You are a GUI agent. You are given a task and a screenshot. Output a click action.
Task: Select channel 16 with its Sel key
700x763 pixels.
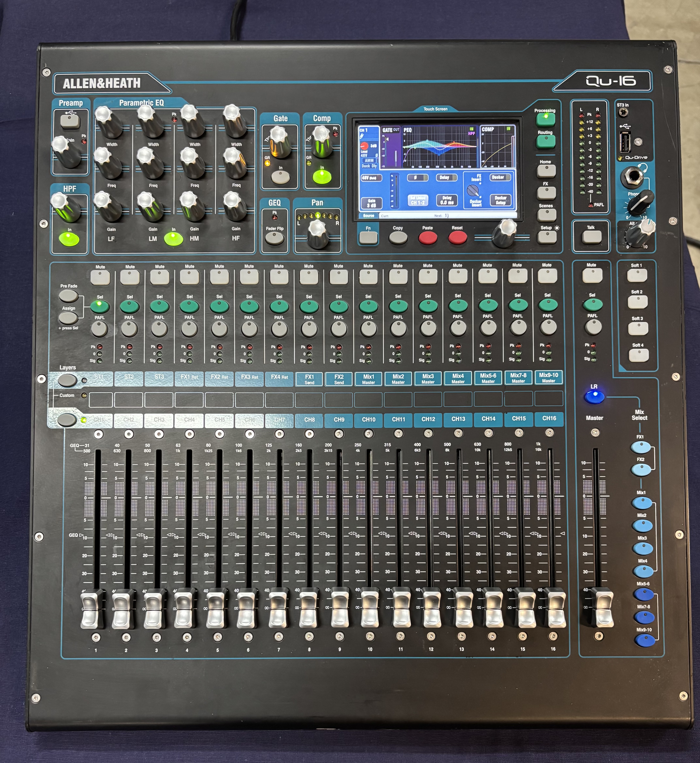[548, 304]
